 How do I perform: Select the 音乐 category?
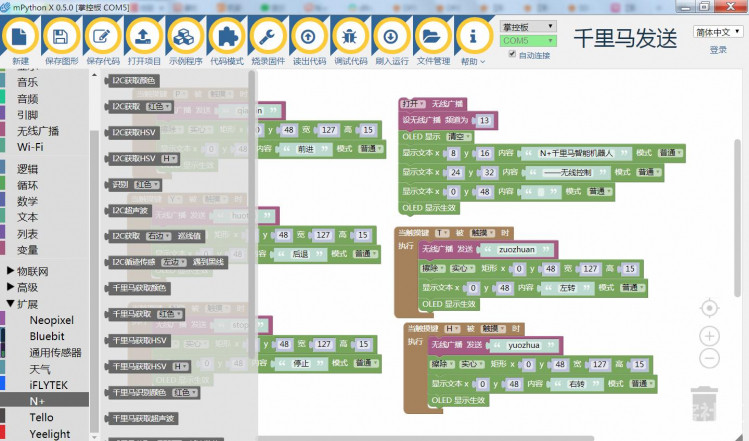[x=28, y=82]
